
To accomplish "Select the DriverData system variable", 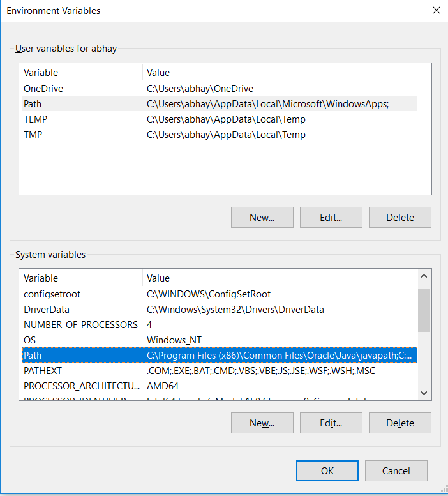I will (220, 310).
